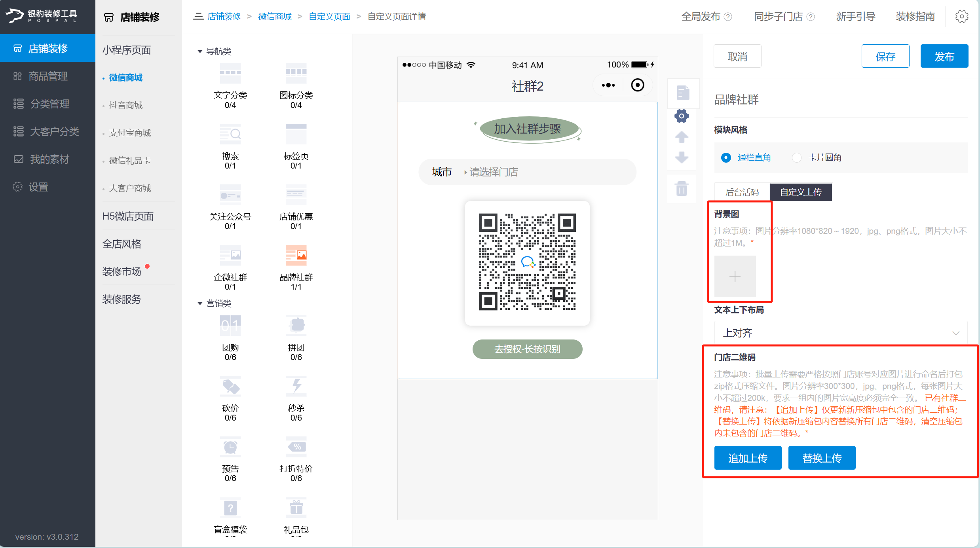The image size is (980, 548).
Task: Click the 取消 button
Action: [737, 57]
